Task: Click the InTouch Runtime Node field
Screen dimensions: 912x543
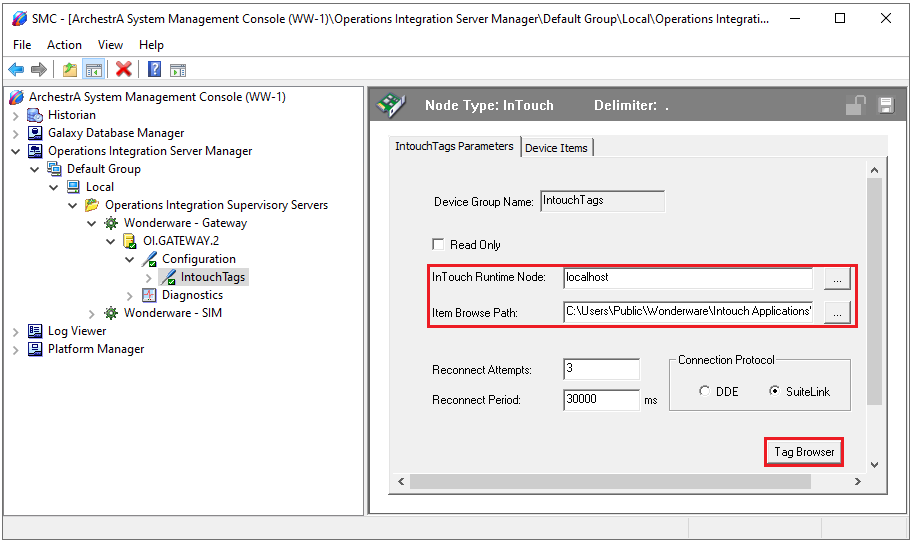Action: click(x=688, y=278)
